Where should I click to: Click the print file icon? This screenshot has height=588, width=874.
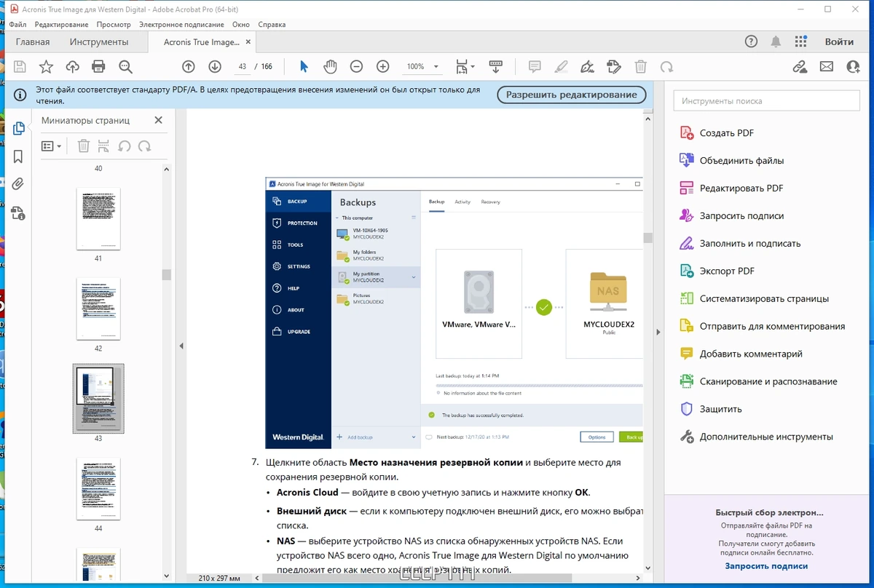[99, 67]
